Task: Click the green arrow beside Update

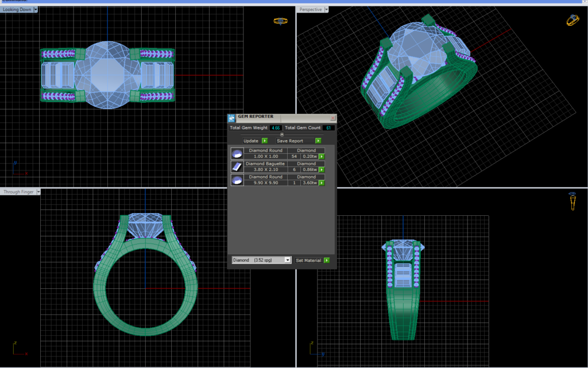Action: coord(265,141)
